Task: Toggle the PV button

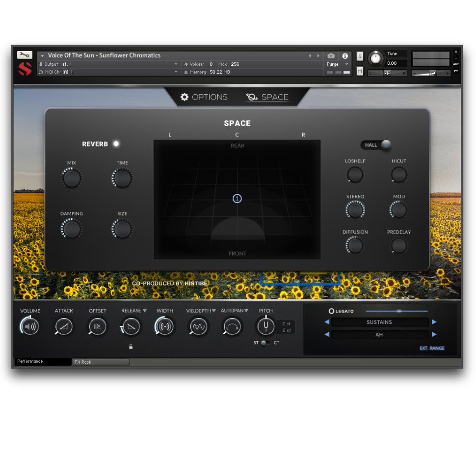Action: (x=456, y=71)
